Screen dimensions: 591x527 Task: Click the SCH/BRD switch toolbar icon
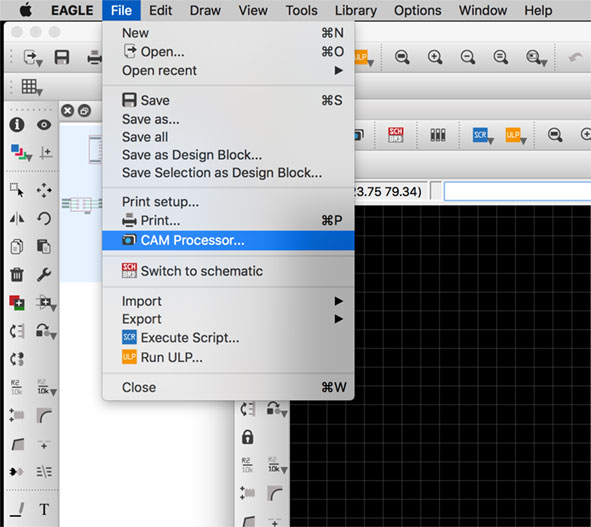click(395, 135)
